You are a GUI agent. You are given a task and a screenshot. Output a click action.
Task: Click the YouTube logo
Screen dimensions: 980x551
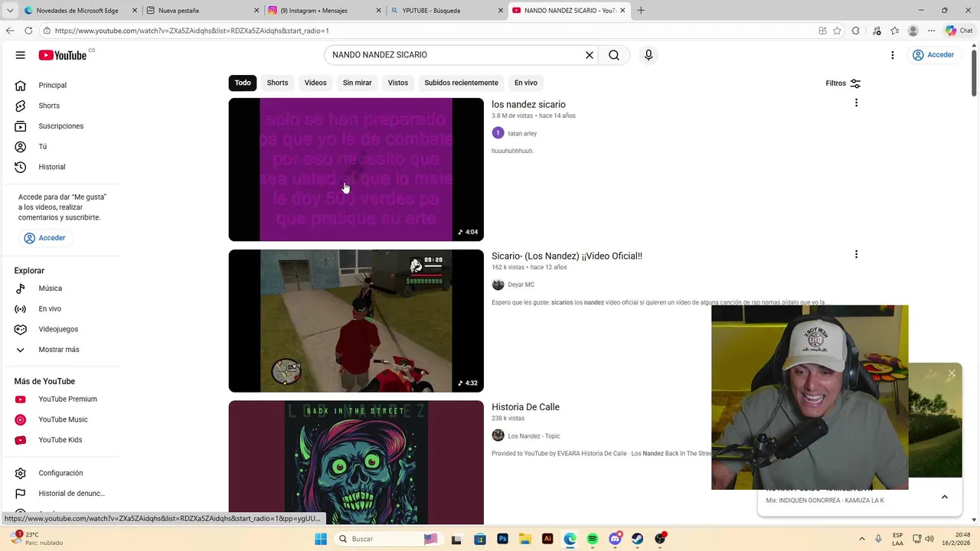click(x=63, y=55)
